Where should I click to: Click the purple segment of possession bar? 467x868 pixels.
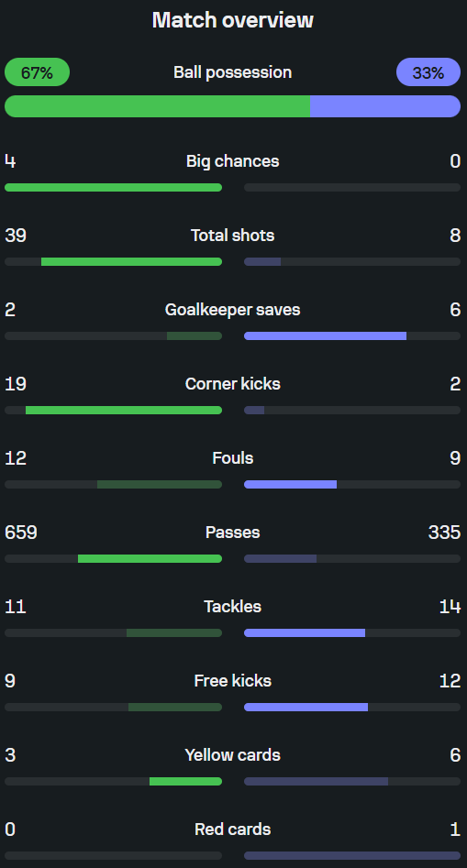pyautogui.click(x=385, y=106)
